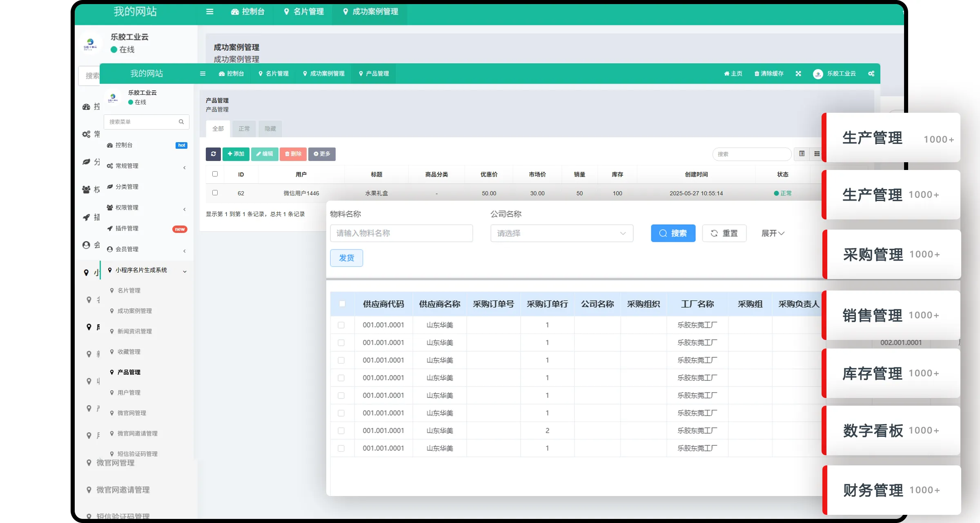Click the refresh icon button in product toolbar
Image resolution: width=980 pixels, height=523 pixels.
pyautogui.click(x=213, y=154)
